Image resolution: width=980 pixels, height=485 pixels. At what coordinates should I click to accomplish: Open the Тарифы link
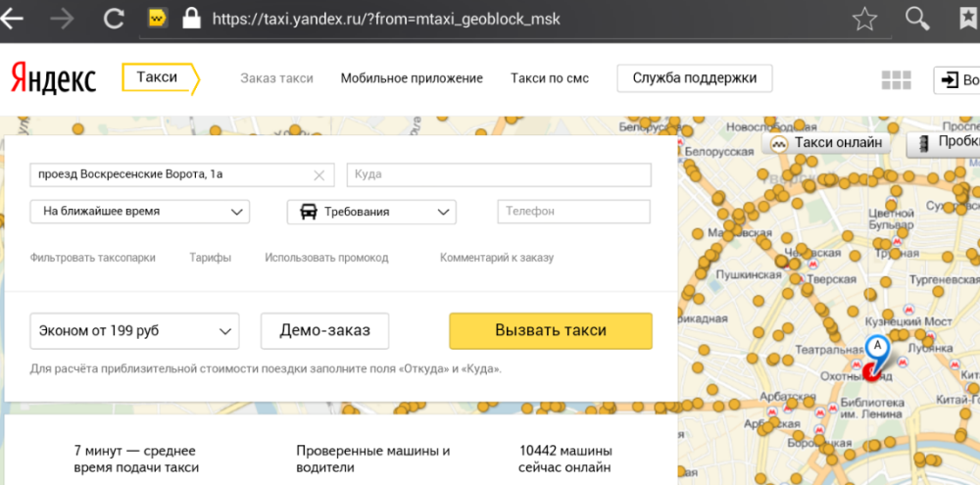(210, 258)
